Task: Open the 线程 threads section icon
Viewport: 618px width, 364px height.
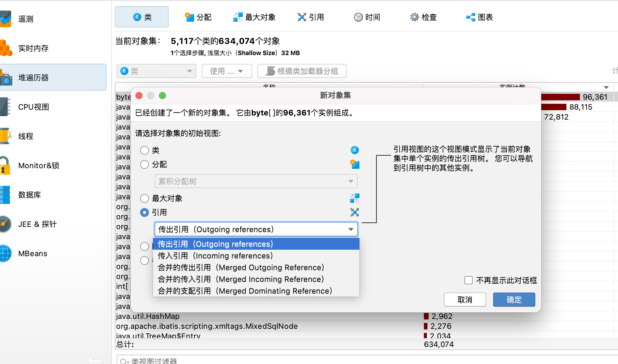Action: click(x=5, y=136)
